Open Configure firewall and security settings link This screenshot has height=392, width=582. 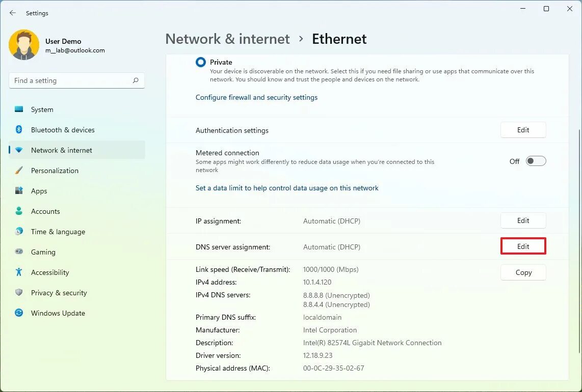256,97
